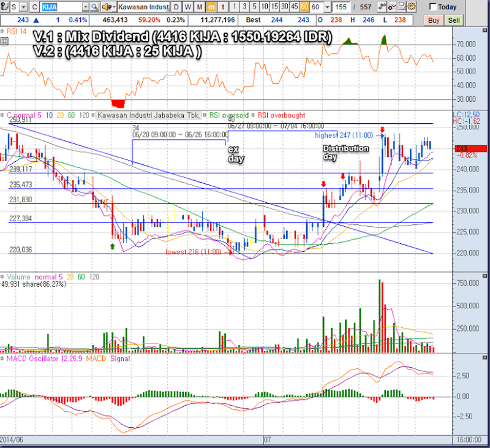Image resolution: width=490 pixels, height=448 pixels.
Task: Click the Buy button
Action: (434, 20)
